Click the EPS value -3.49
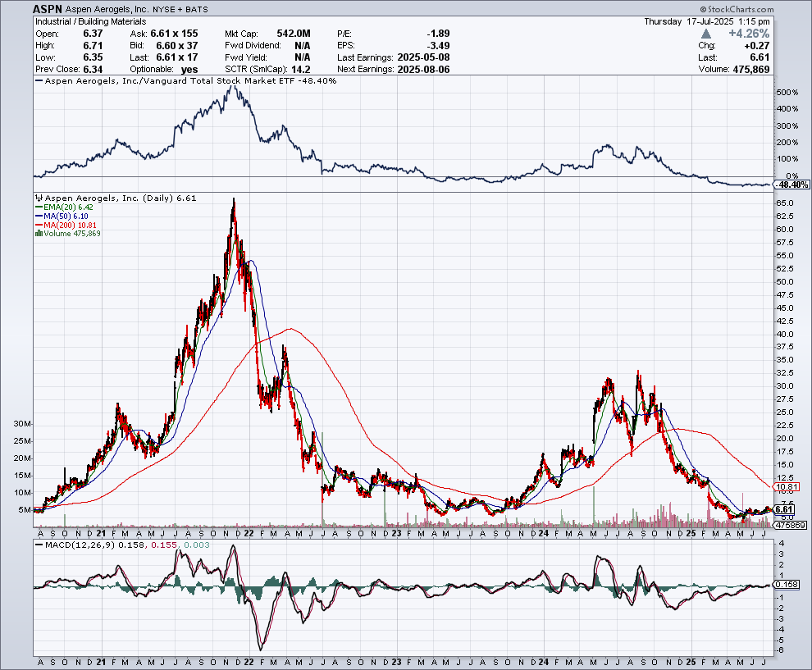 (x=438, y=46)
